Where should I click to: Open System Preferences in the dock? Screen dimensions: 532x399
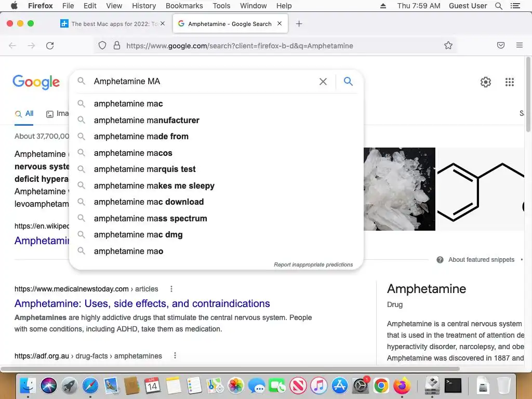tap(361, 386)
